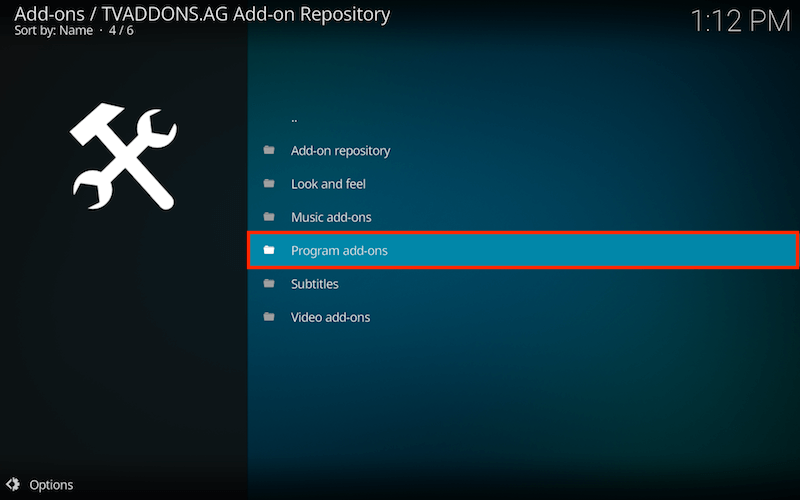Open the Options side menu label
The height and width of the screenshot is (500, 800).
[51, 485]
